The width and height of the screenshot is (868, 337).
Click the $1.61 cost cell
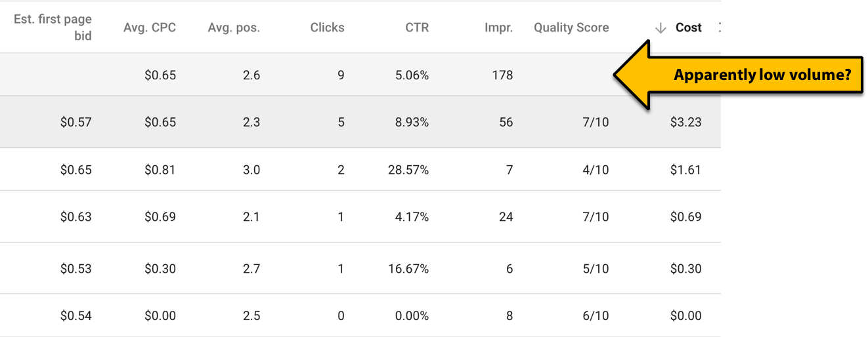pyautogui.click(x=685, y=170)
